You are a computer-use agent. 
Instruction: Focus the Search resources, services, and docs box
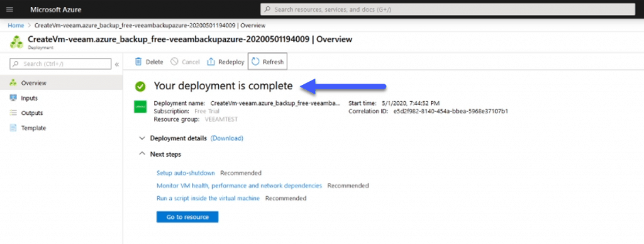pos(448,9)
